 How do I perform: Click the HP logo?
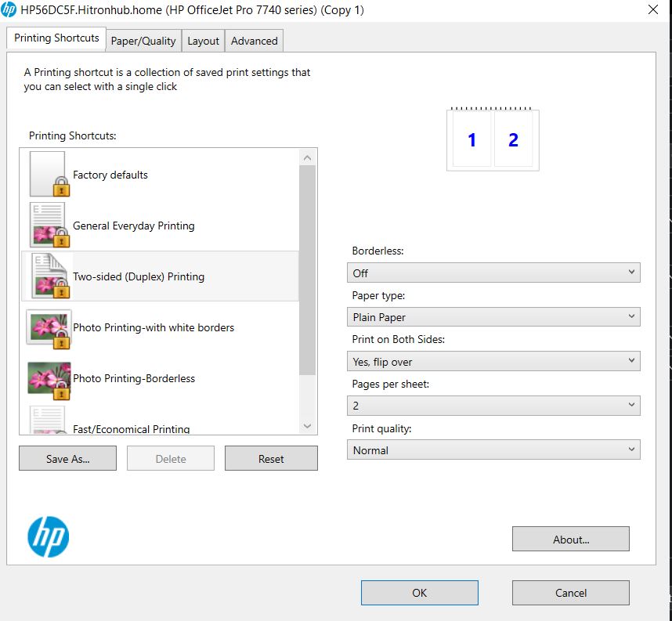(x=49, y=537)
